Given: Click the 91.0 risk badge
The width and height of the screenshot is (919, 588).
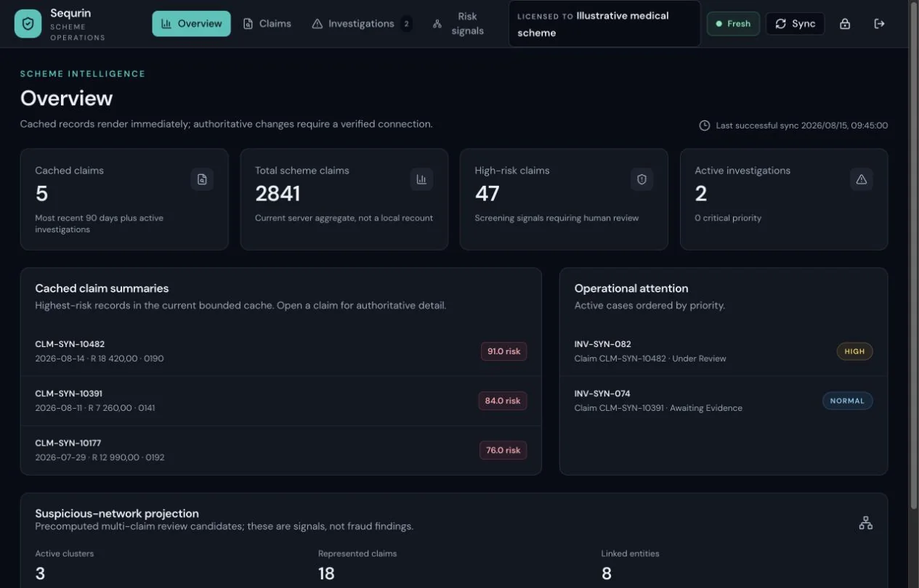Looking at the screenshot, I should pos(503,351).
